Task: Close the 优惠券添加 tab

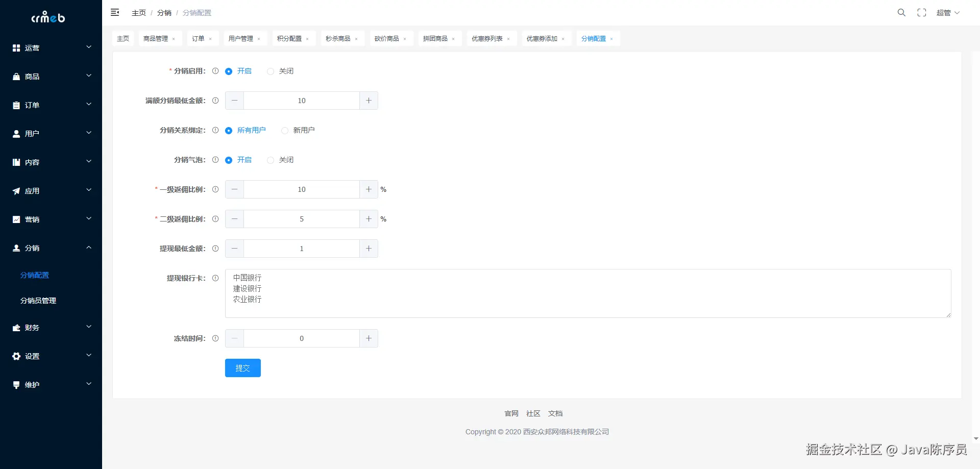Action: pyautogui.click(x=563, y=39)
